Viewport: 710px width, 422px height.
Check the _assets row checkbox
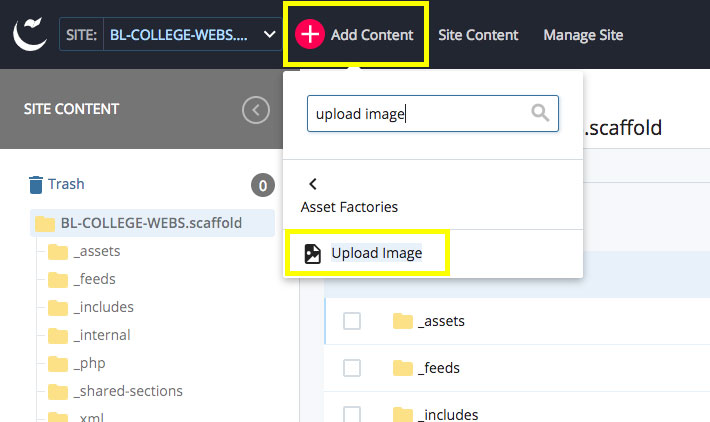coord(352,321)
